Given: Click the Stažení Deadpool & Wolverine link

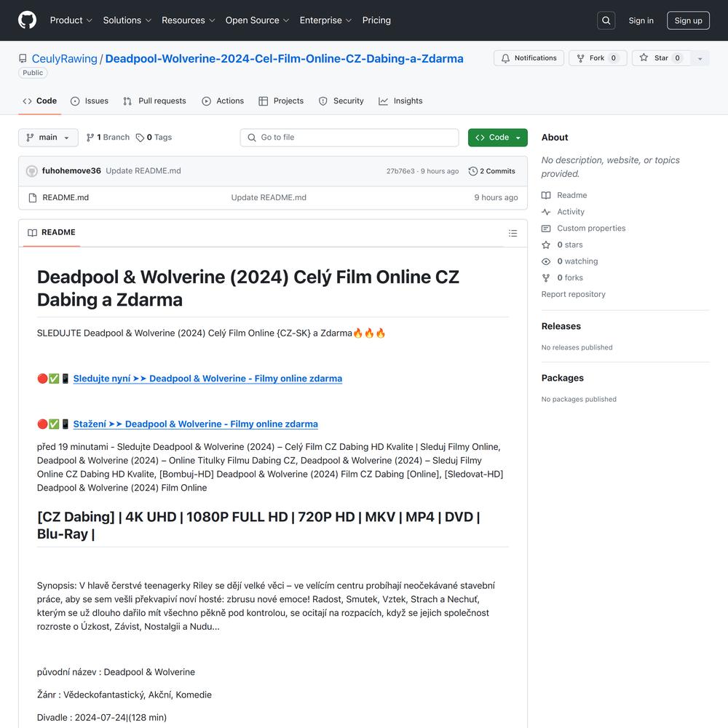Looking at the screenshot, I should click(x=195, y=424).
